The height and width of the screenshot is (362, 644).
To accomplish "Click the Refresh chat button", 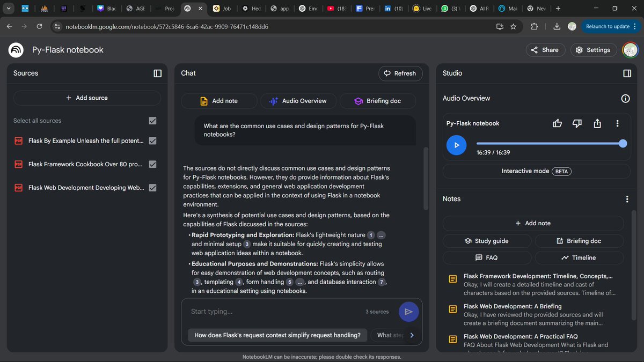I will coord(400,73).
